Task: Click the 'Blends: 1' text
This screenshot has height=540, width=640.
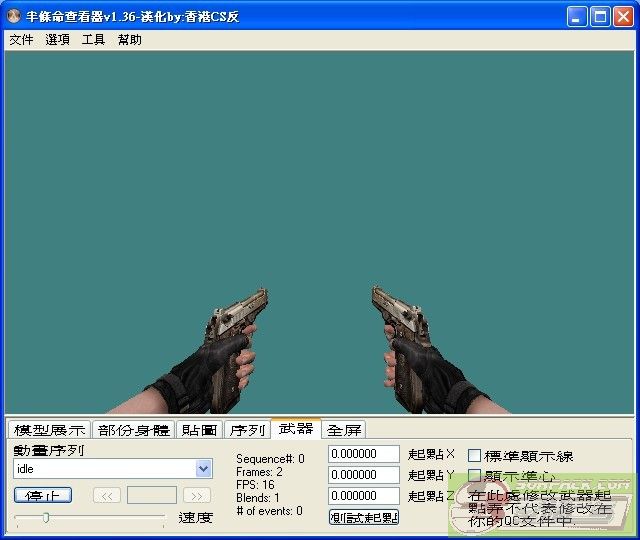Action: tap(258, 498)
